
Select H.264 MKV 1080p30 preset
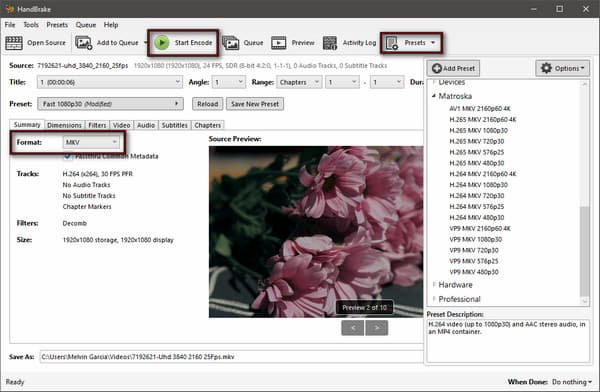point(478,185)
